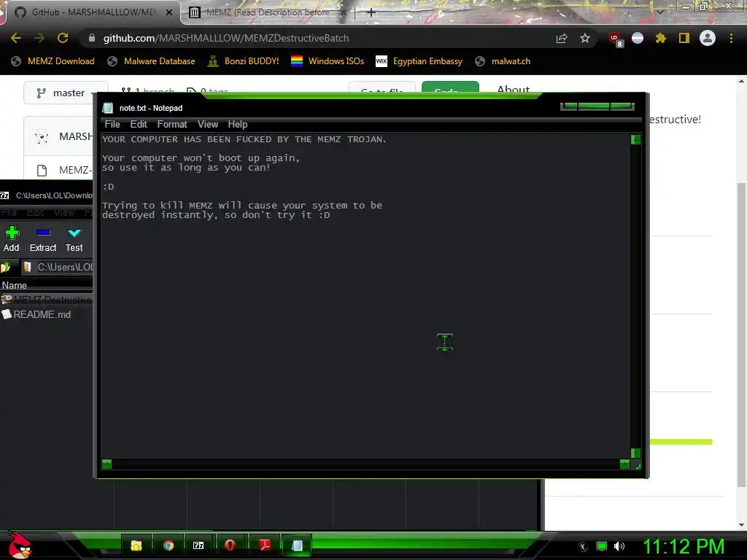Open the Bonzi BUDDY! bookmark
Viewport: 747px width, 560px height.
(x=244, y=61)
